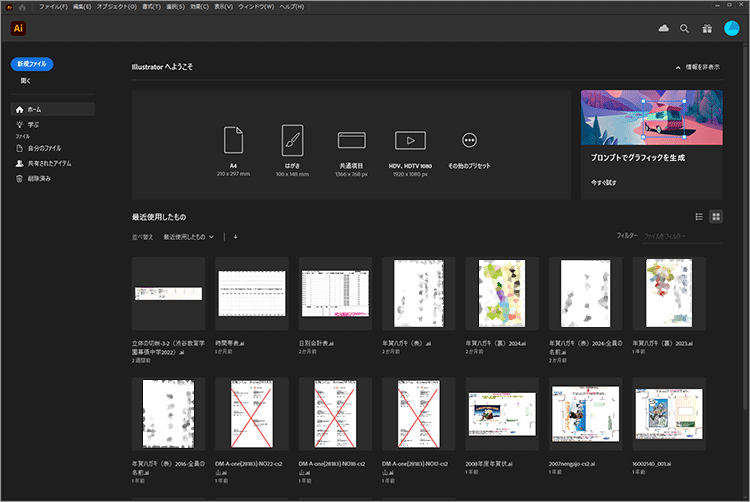750x502 pixels.
Task: Choose the A4 210 x 297 mm preset
Action: 233,151
